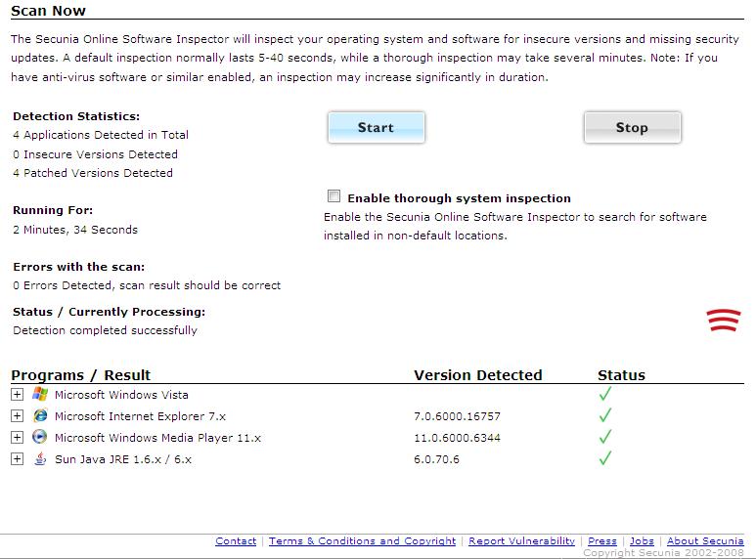756x559 pixels.
Task: Click the Scan Now heading
Action: pyautogui.click(x=48, y=11)
